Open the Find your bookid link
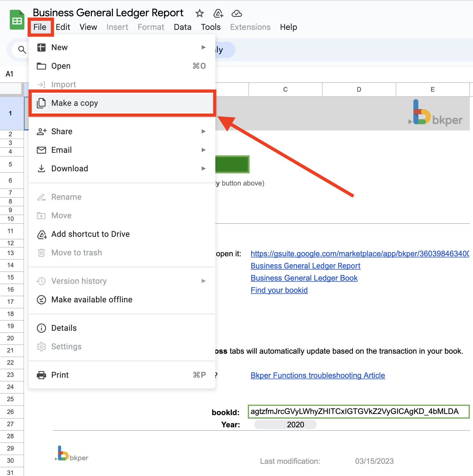Screen dimensions: 473x476 [x=279, y=290]
